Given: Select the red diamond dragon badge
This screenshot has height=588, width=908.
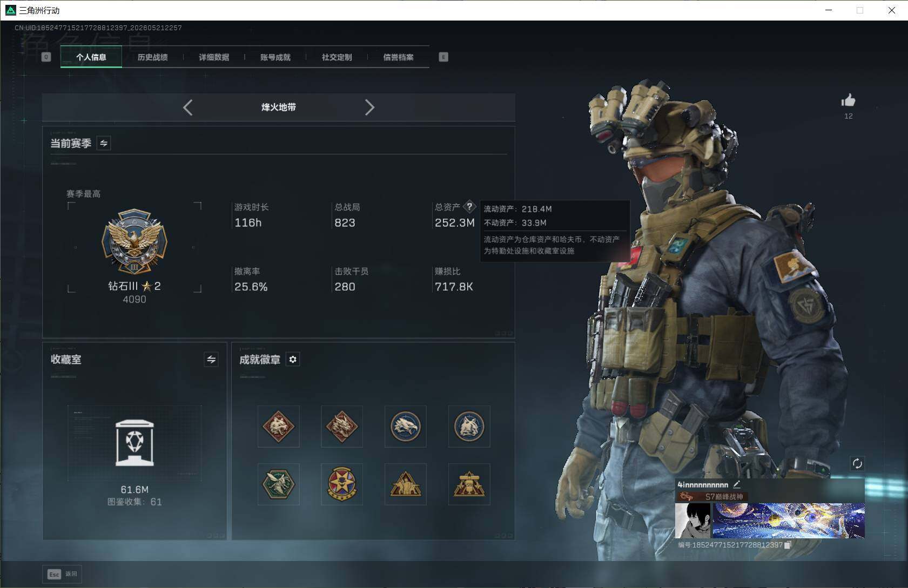Looking at the screenshot, I should 342,427.
